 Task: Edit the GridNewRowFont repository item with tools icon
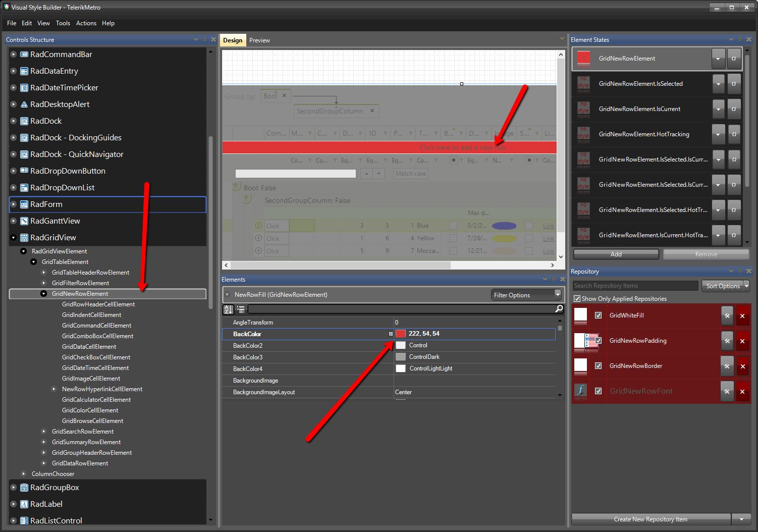(727, 392)
